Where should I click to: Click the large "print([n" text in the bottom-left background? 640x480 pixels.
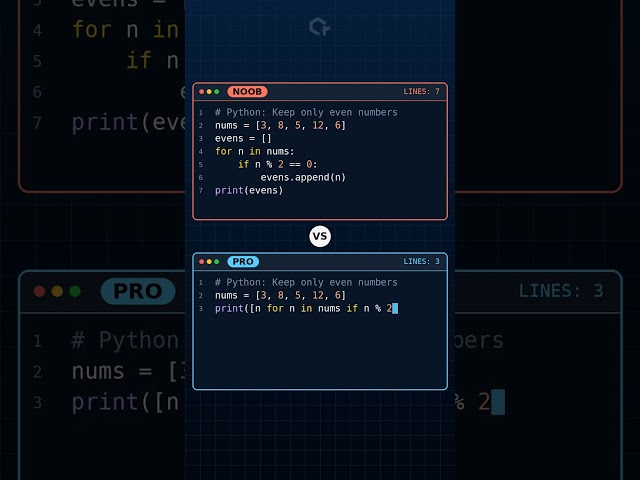125,402
